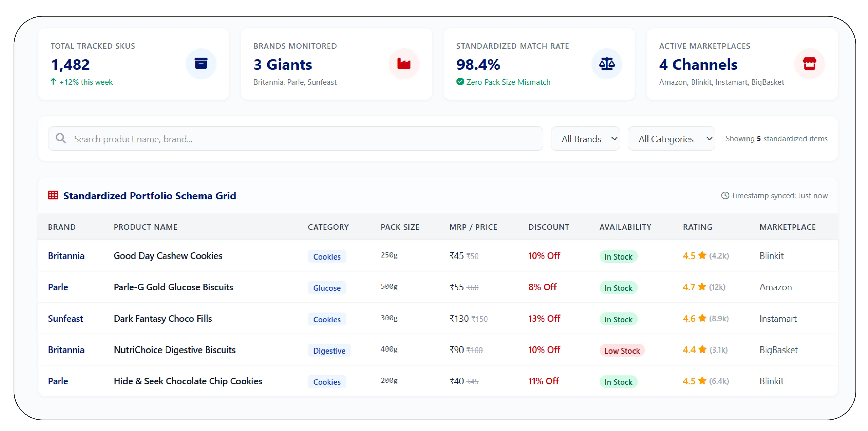Sort by the CATEGORY column header
Viewport: 868px width, 431px height.
pyautogui.click(x=328, y=227)
